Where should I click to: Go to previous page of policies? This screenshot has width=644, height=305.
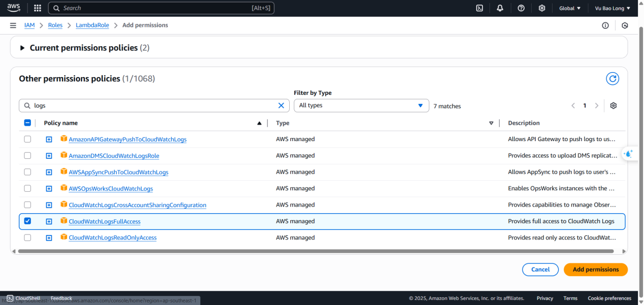[x=573, y=106]
